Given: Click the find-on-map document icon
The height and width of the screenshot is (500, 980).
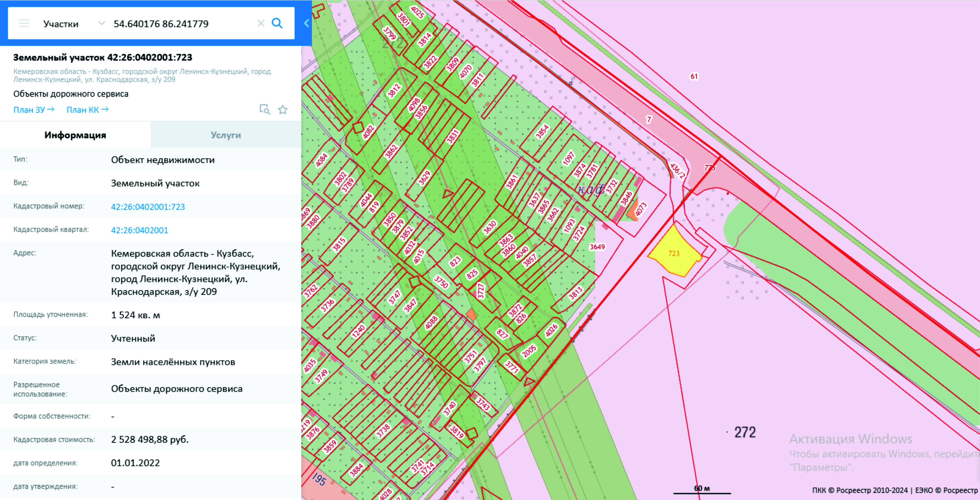Looking at the screenshot, I should [x=264, y=110].
